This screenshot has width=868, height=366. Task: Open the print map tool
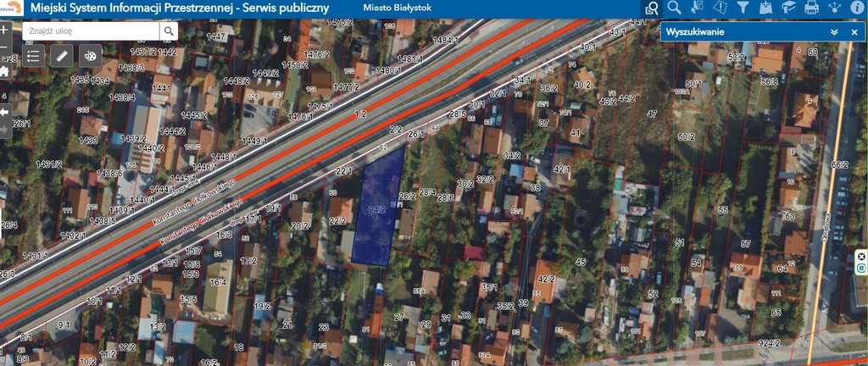tap(812, 8)
